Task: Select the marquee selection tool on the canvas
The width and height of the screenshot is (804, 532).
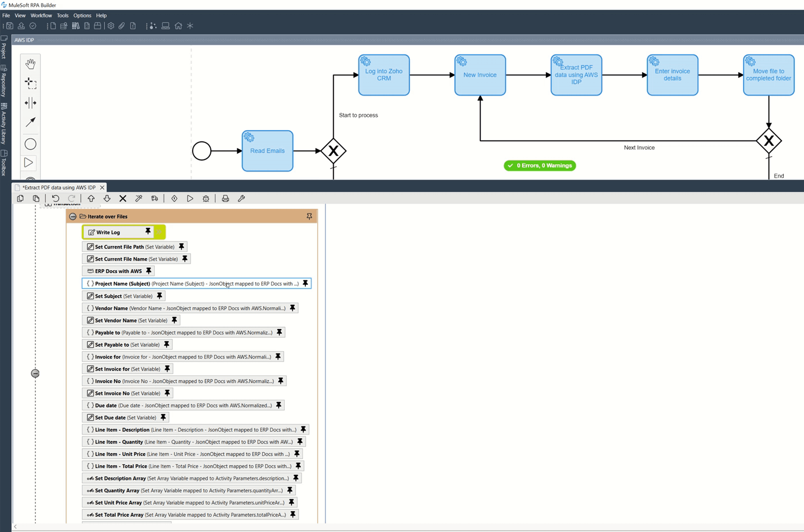Action: coord(31,83)
